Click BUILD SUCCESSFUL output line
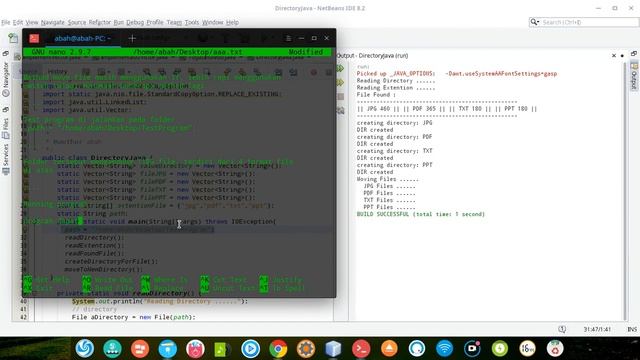Screen dimensions: 640x360 coord(421,214)
